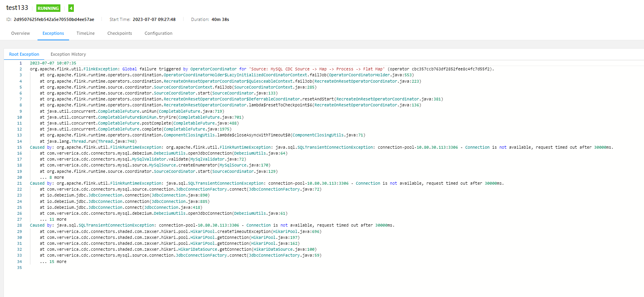Click the Caused by line 21

(267, 183)
